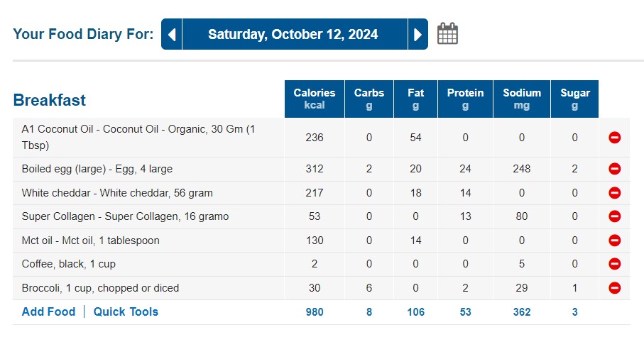Remove White cheddar from breakfast
The height and width of the screenshot is (337, 644).
coord(615,193)
